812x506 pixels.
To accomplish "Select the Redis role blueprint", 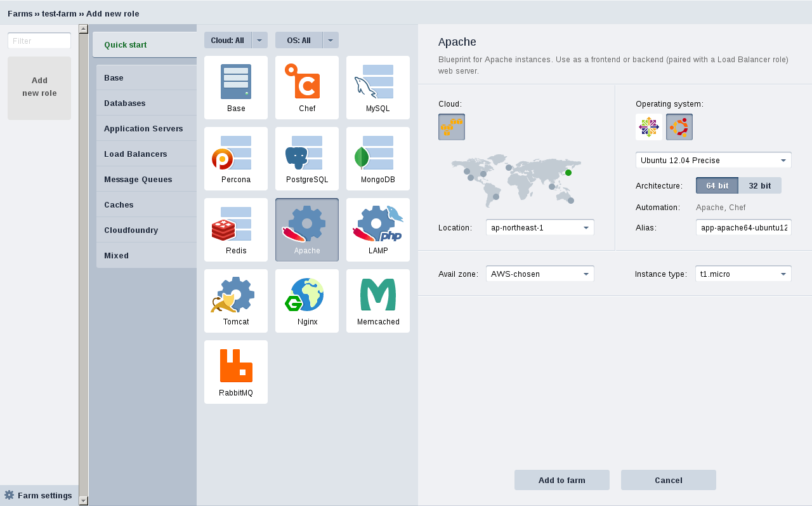I will [236, 230].
